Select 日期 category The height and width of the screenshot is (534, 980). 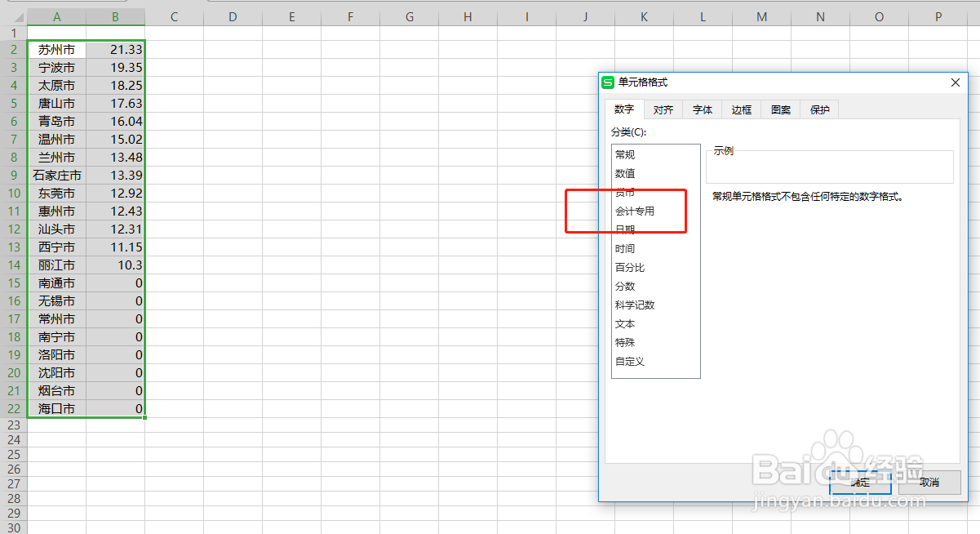(656, 229)
